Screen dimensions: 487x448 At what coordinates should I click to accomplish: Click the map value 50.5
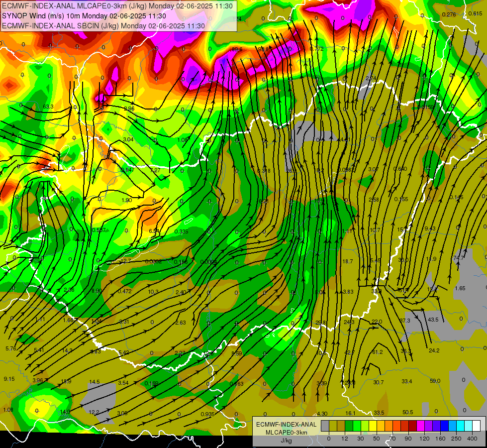coord(408,412)
